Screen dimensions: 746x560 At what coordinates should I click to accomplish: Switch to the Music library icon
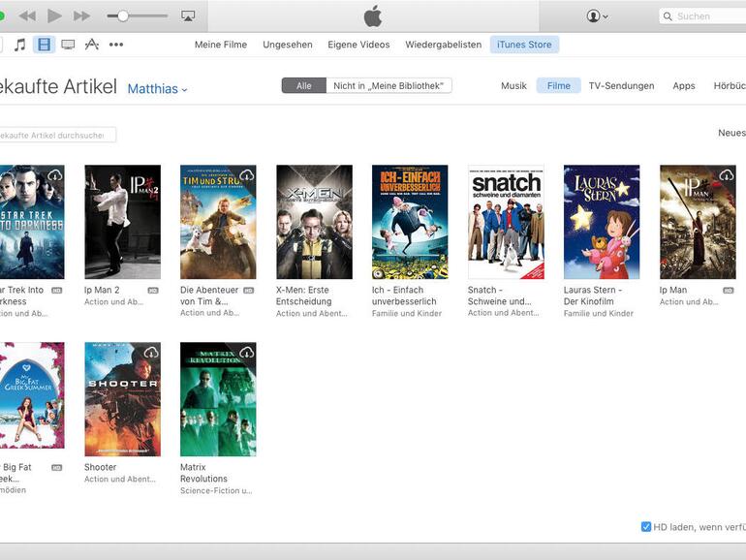(x=19, y=45)
